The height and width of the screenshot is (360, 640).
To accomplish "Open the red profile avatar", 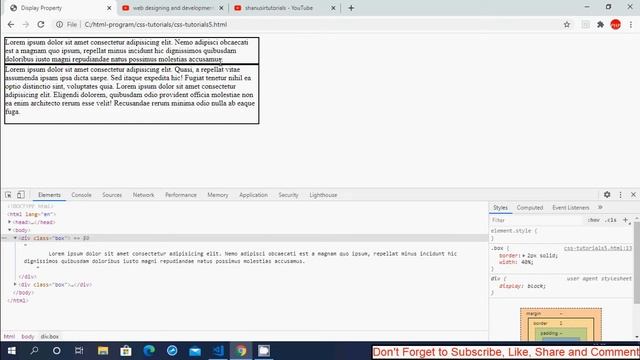I will click(x=616, y=24).
